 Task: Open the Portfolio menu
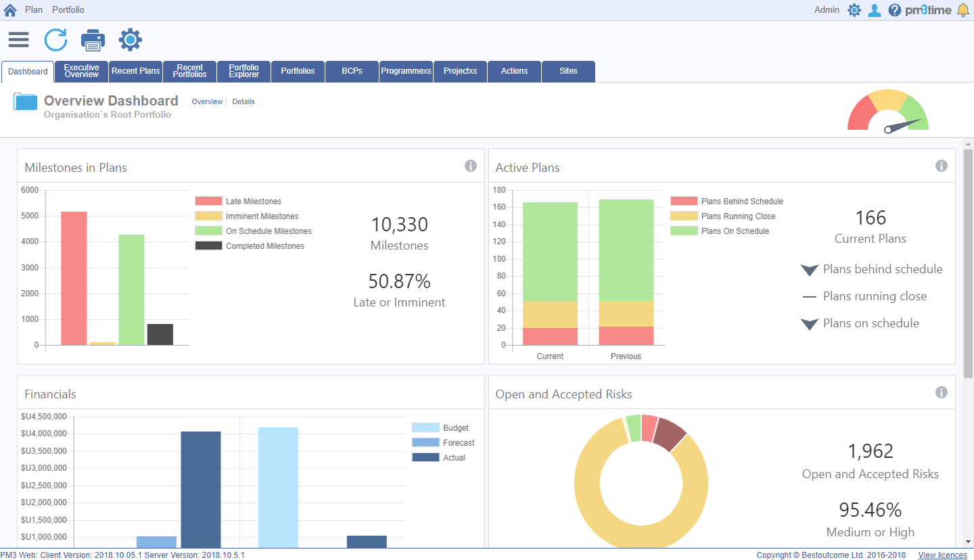point(68,10)
